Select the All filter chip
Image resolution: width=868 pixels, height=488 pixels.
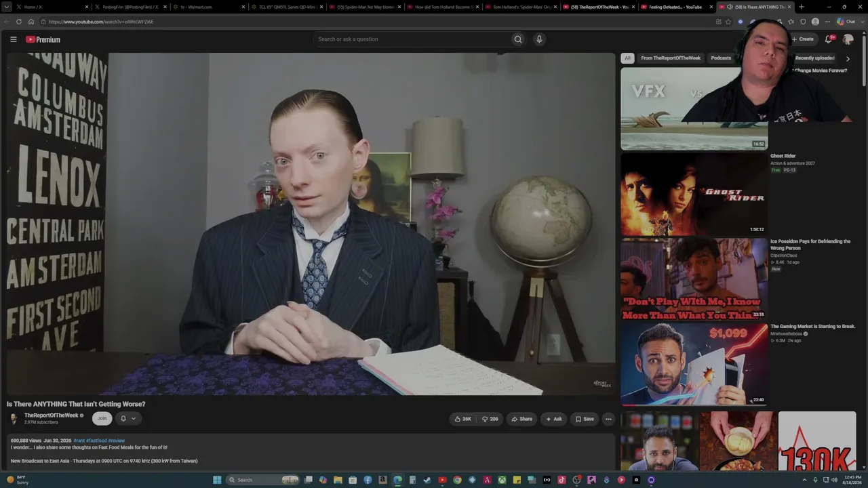click(x=627, y=58)
